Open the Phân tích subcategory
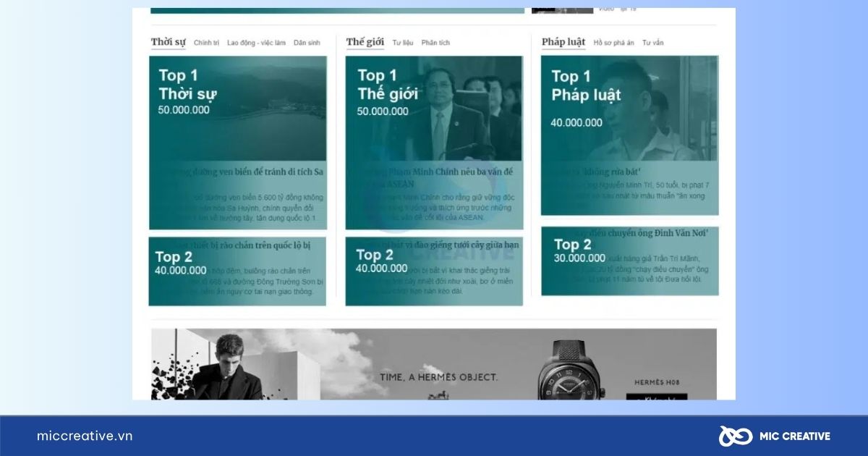Image resolution: width=868 pixels, height=456 pixels. click(x=435, y=43)
